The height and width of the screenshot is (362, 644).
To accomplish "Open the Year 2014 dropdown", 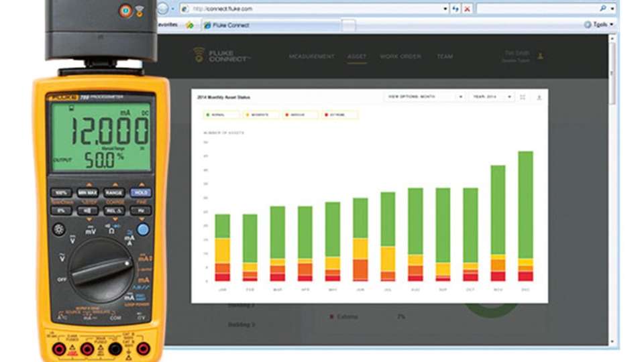I will [492, 97].
